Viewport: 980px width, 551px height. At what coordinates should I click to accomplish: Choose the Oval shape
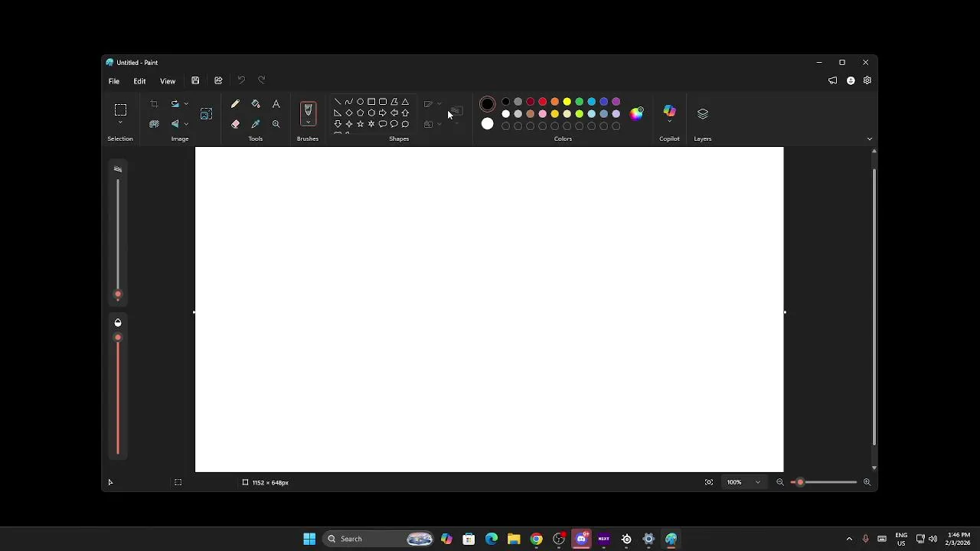360,102
